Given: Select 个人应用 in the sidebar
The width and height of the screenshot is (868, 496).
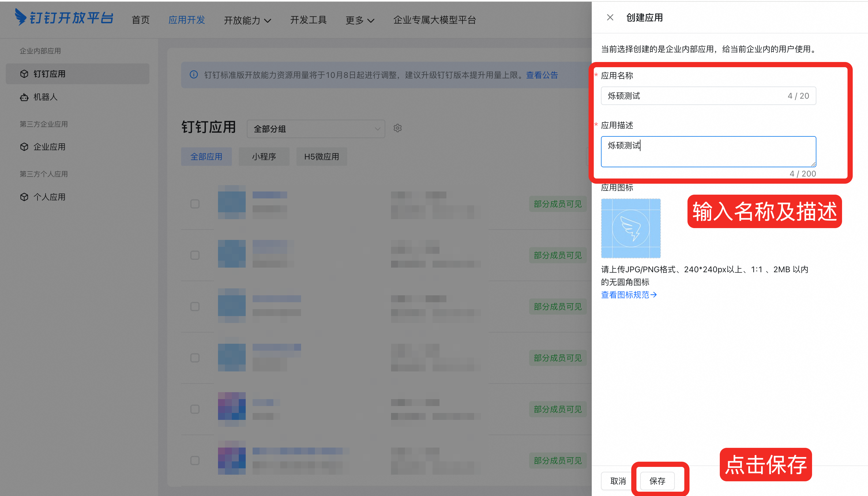Looking at the screenshot, I should point(78,197).
